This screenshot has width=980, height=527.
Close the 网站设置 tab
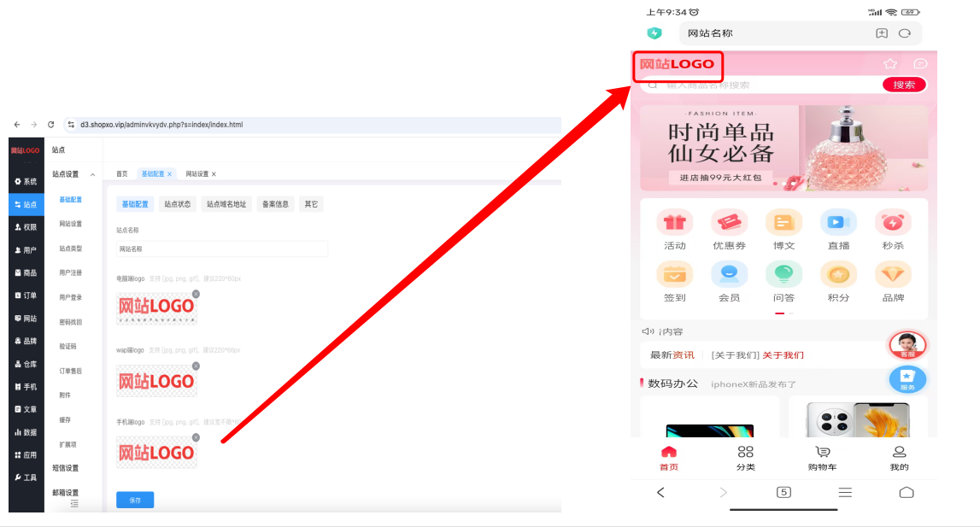pyautogui.click(x=214, y=174)
